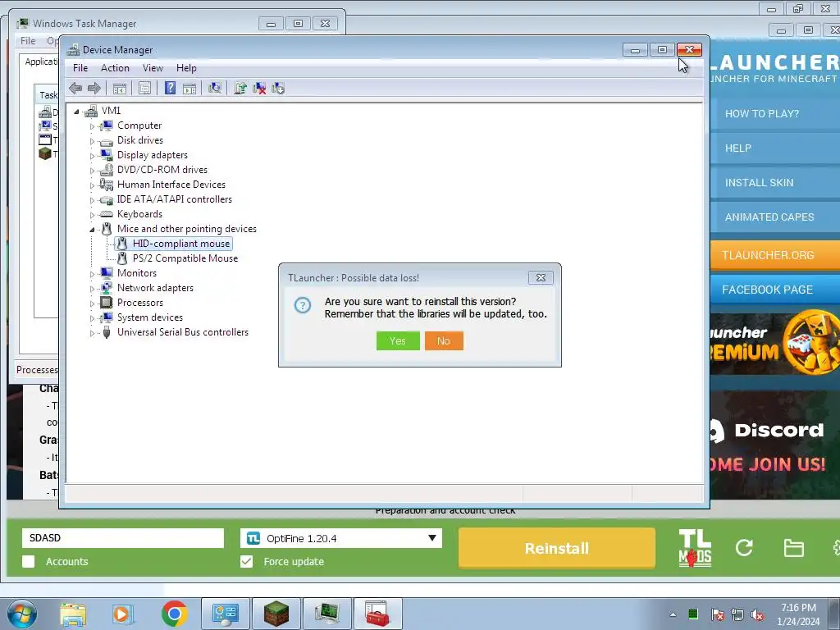The width and height of the screenshot is (840, 630).
Task: Expand the Disk drives node
Action: (92, 141)
